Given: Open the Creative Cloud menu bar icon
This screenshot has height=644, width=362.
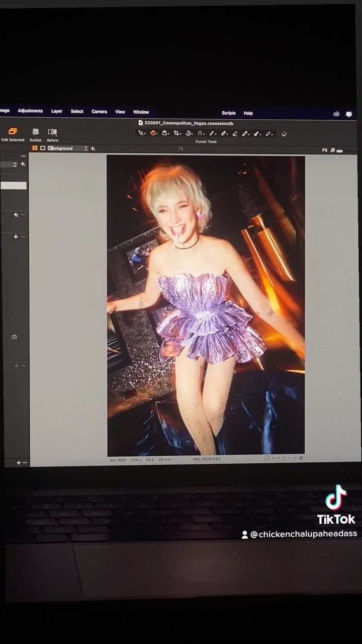Looking at the screenshot, I should (x=336, y=114).
